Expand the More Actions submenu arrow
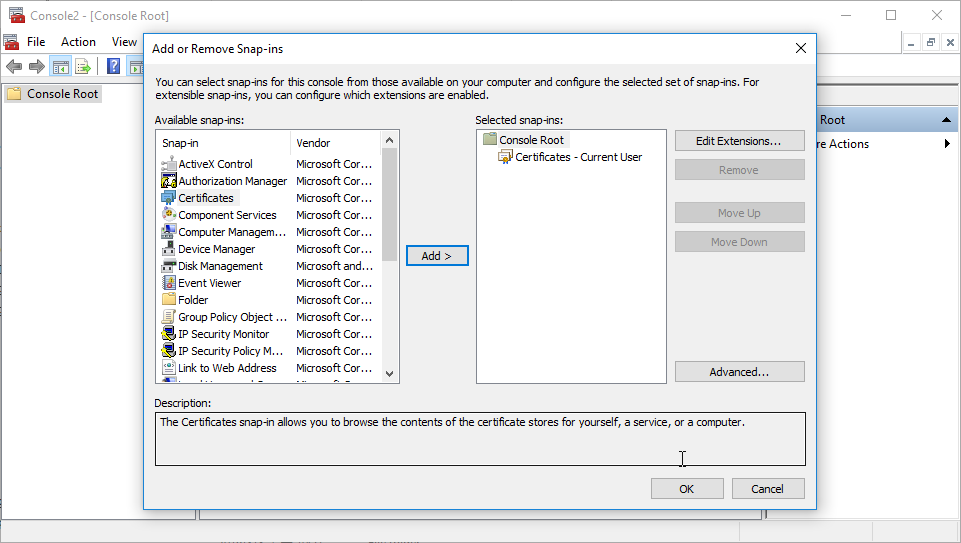Viewport: 961px width, 543px height. pyautogui.click(x=948, y=143)
